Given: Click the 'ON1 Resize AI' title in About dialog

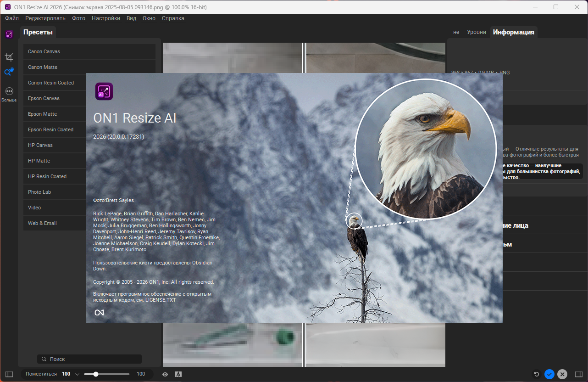Looking at the screenshot, I should 135,118.
